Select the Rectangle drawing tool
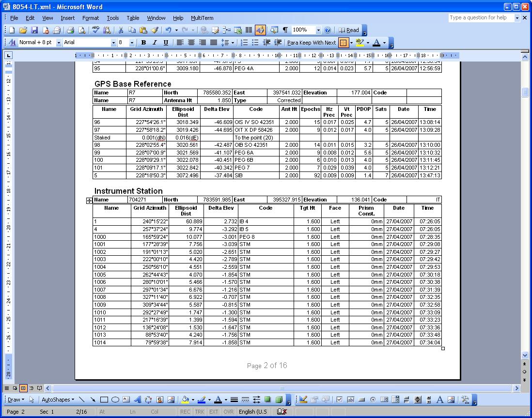Screen dimensions: 532x418 [104, 400]
